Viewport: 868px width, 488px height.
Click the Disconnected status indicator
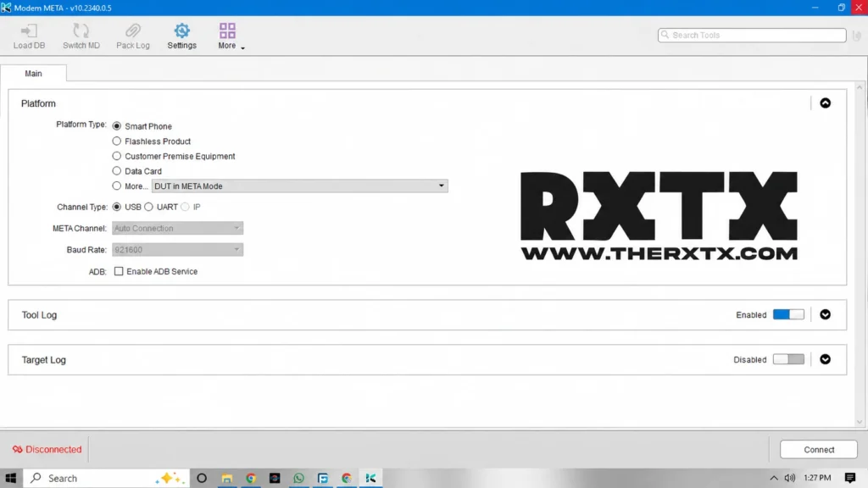tap(46, 449)
